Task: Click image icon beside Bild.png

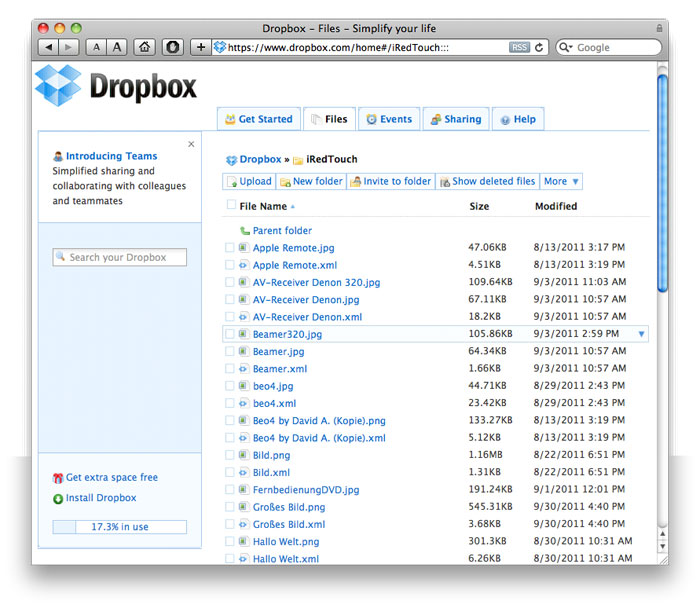Action: [x=243, y=455]
